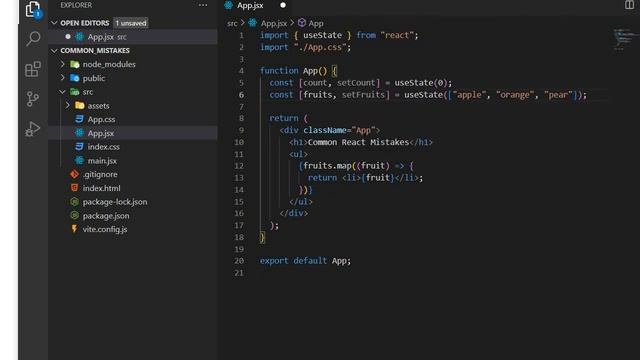The image size is (640, 360).
Task: Click the node_modules folder icon
Action: pos(75,64)
